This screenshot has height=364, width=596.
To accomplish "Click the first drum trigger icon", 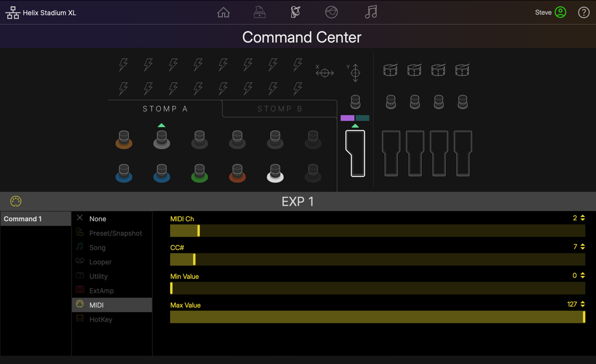I will [390, 69].
